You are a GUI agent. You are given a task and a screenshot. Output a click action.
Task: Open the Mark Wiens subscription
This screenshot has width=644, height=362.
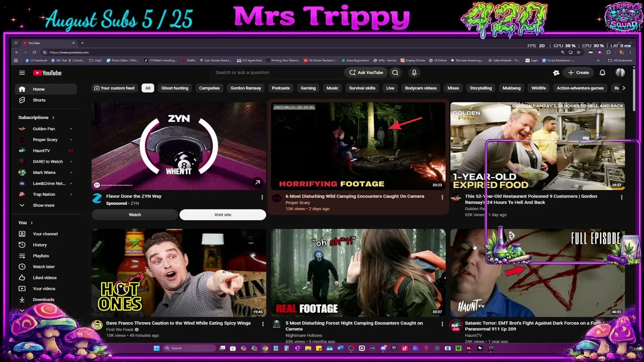(x=45, y=172)
